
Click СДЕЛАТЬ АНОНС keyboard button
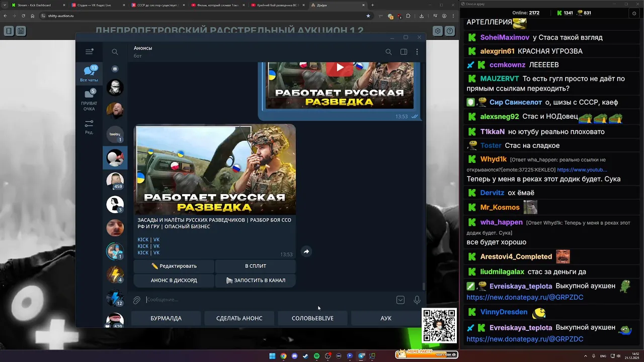[239, 318]
